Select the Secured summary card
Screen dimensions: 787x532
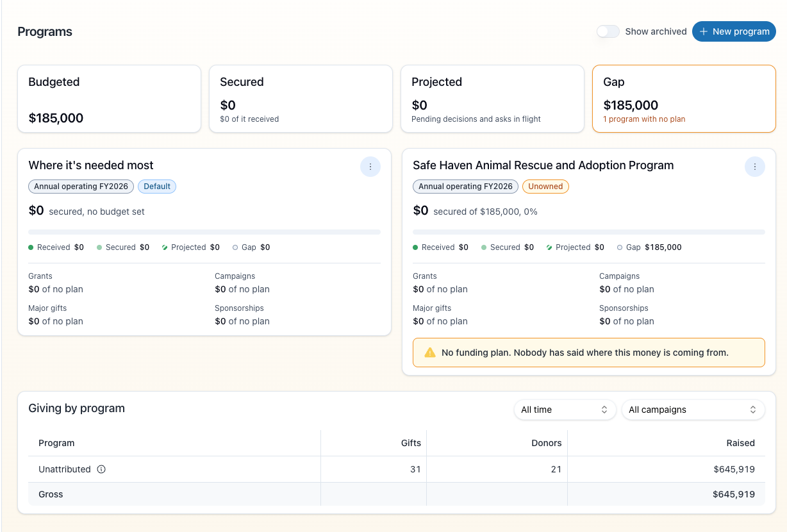[301, 99]
